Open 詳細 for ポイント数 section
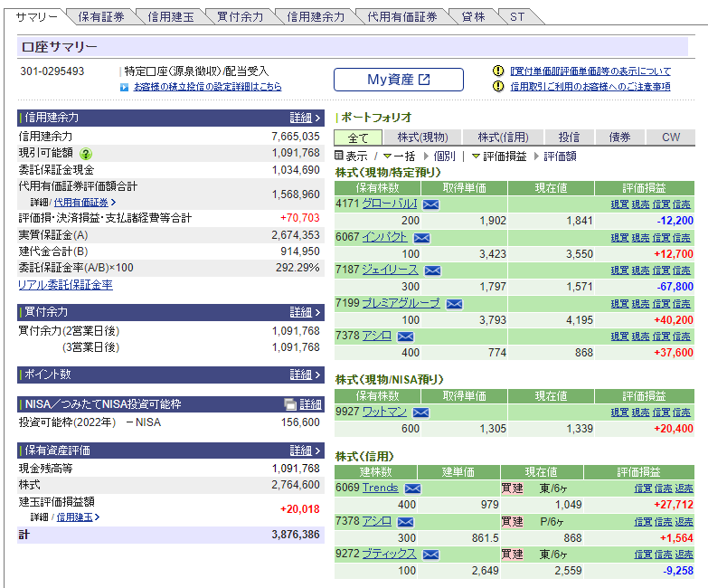This screenshot has height=588, width=708. pos(306,375)
